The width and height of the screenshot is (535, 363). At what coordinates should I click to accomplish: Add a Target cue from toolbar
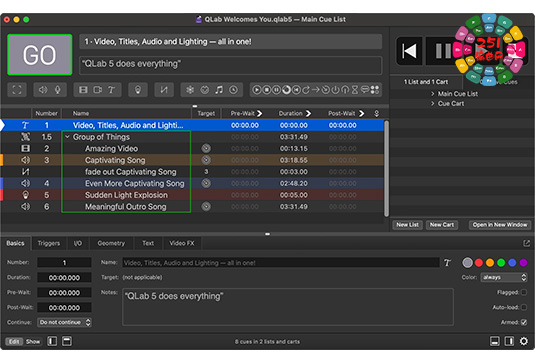point(326,90)
